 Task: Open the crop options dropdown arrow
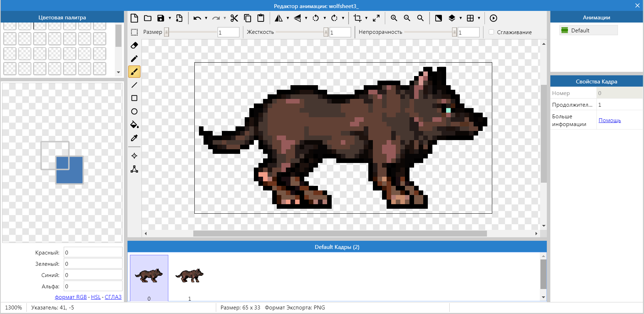click(x=366, y=18)
